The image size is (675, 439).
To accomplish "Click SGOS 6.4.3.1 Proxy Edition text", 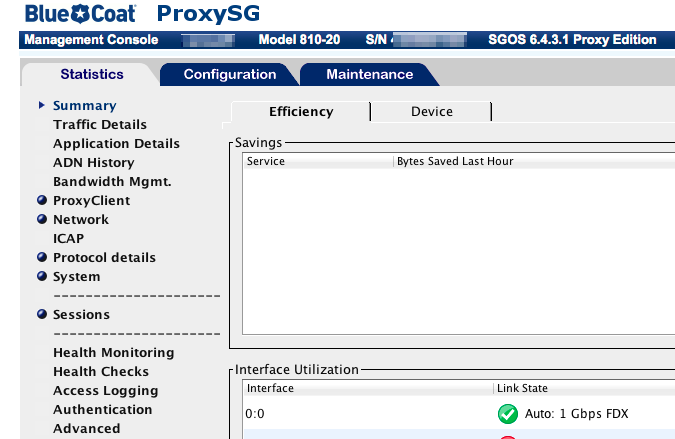I will 572,40.
